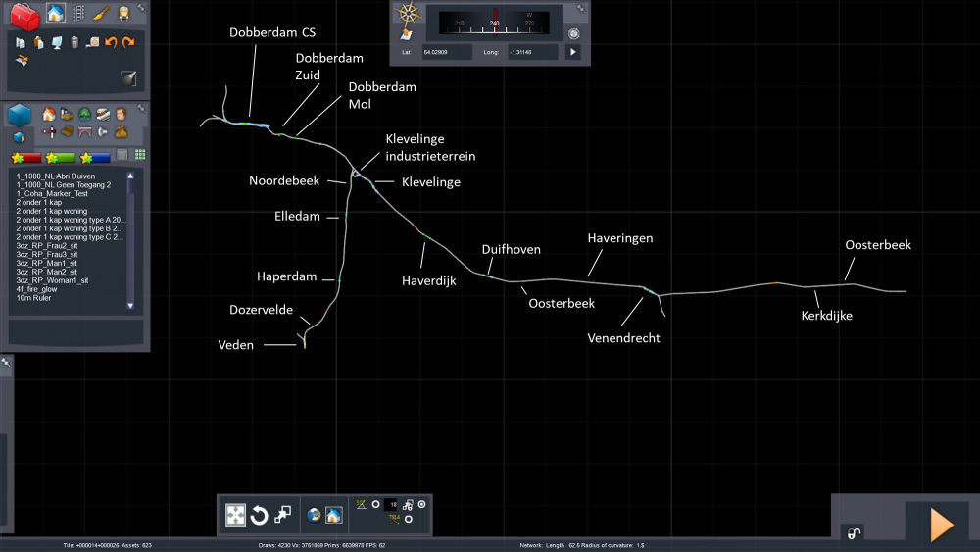Switch asset list to grid view
The width and height of the screenshot is (980, 552).
pos(140,155)
